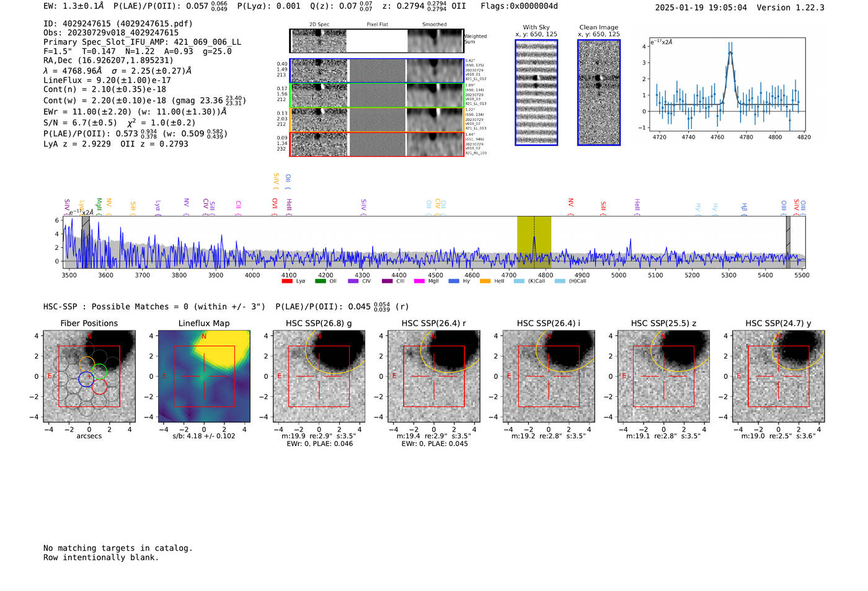Open the Fiber Positions panel

[89, 376]
